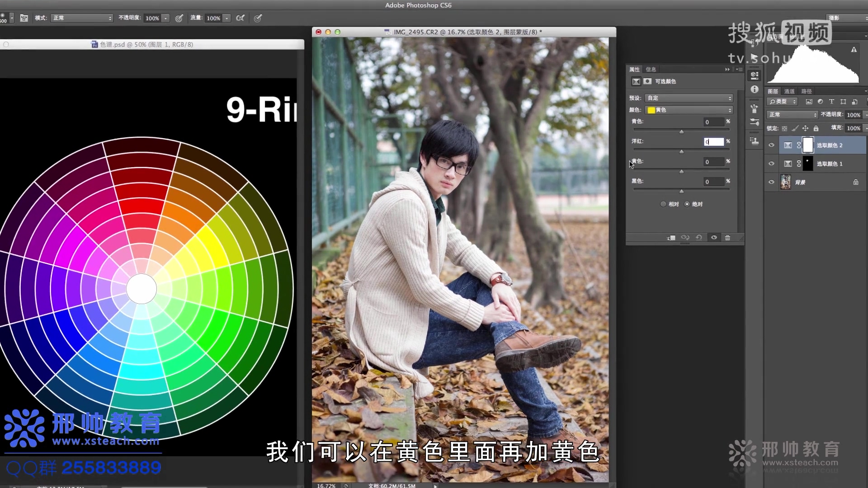Hide the 背景 layer
Viewport: 868px width, 488px height.
[771, 182]
